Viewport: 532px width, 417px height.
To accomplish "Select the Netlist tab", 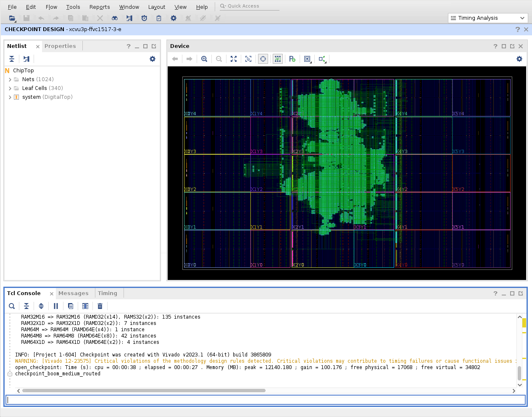I will (x=17, y=46).
